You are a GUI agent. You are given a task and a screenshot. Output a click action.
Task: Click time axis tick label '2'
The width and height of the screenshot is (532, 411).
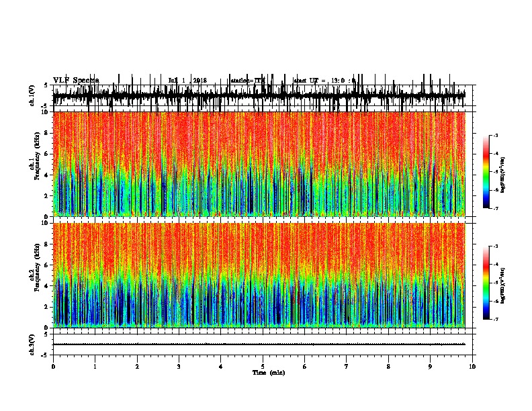tap(137, 367)
